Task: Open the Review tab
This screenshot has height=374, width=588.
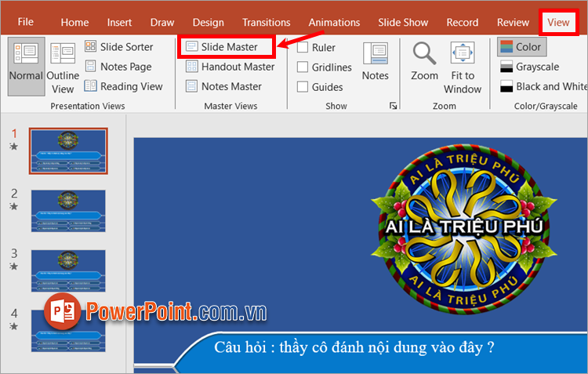Action: point(513,23)
